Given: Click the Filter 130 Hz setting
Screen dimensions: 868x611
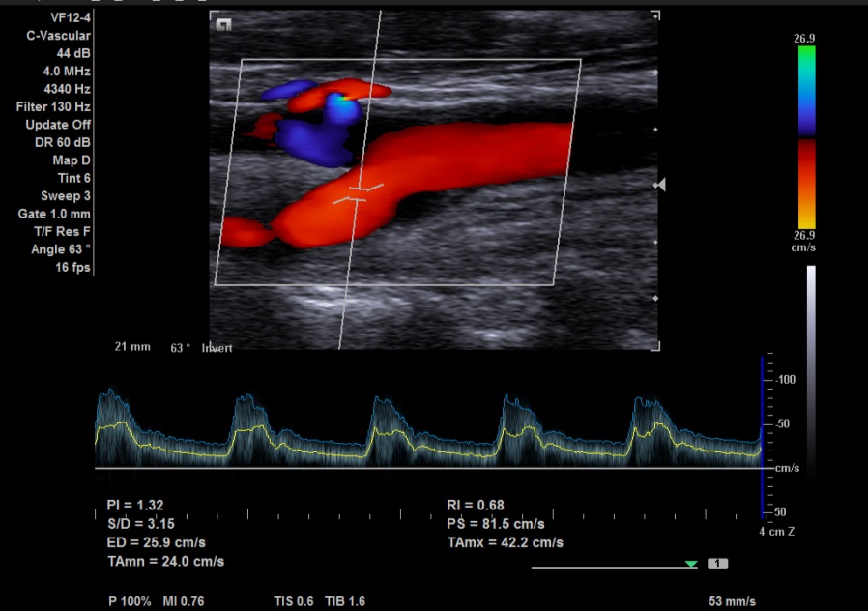Looking at the screenshot, I should click(53, 106).
